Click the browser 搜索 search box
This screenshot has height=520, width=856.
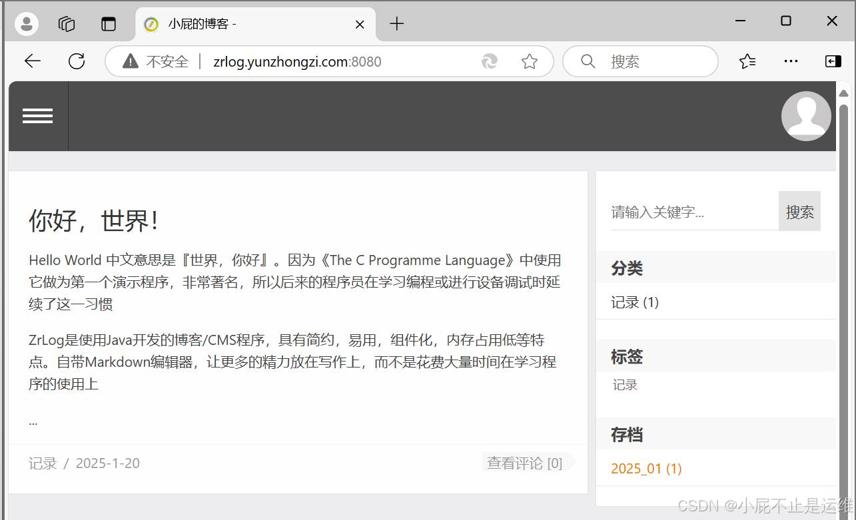coord(640,61)
